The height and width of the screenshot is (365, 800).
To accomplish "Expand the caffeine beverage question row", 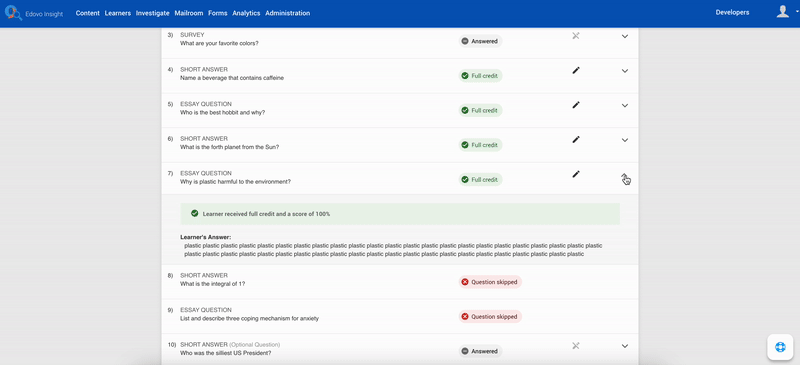I will [x=625, y=71].
